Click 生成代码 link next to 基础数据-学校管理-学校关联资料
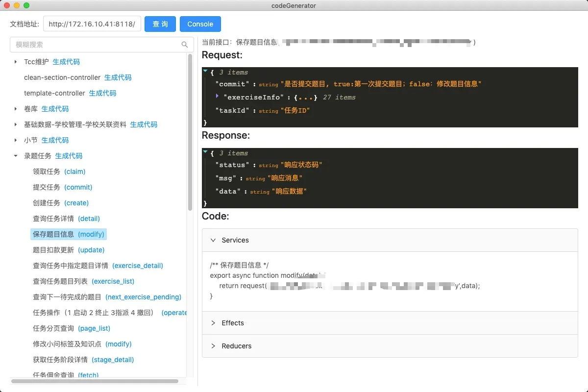 point(144,124)
